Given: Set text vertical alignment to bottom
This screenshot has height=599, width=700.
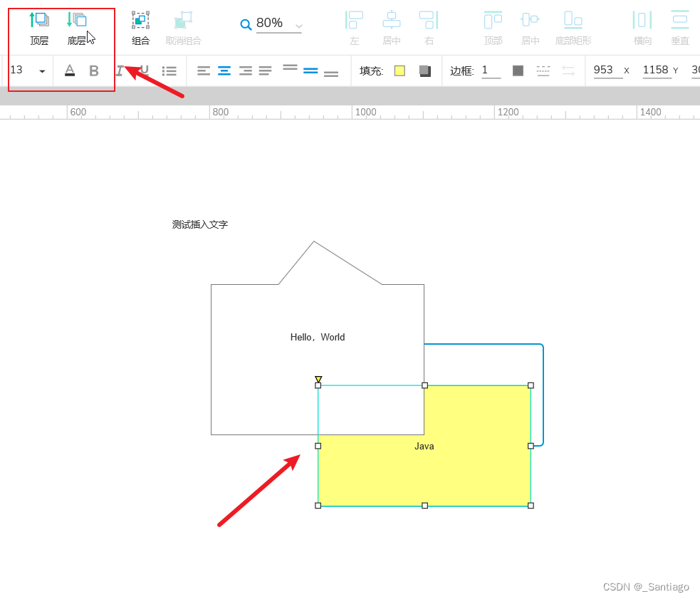Looking at the screenshot, I should (x=331, y=73).
